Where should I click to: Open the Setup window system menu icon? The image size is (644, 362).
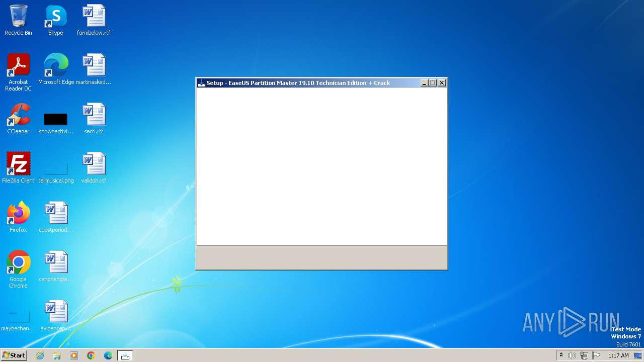pyautogui.click(x=202, y=83)
